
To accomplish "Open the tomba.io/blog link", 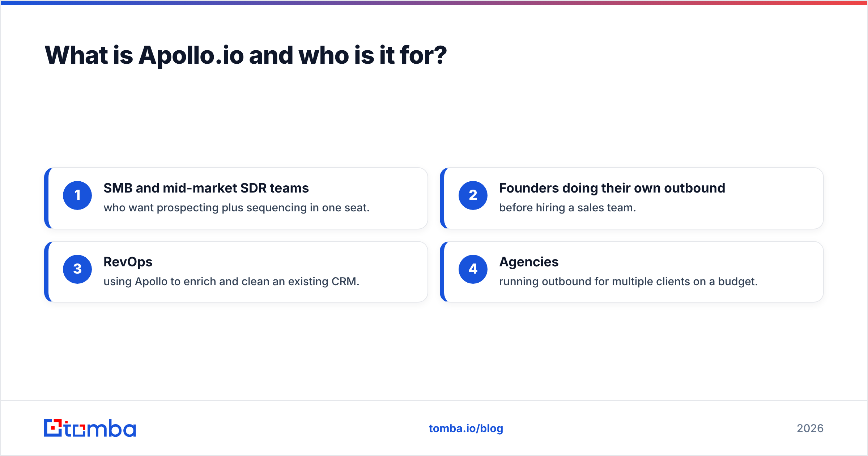I will 466,428.
